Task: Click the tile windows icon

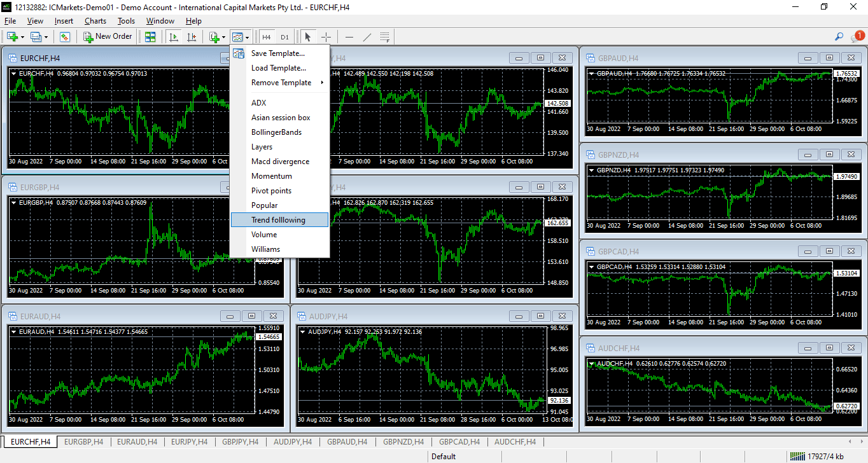Action: (150, 37)
